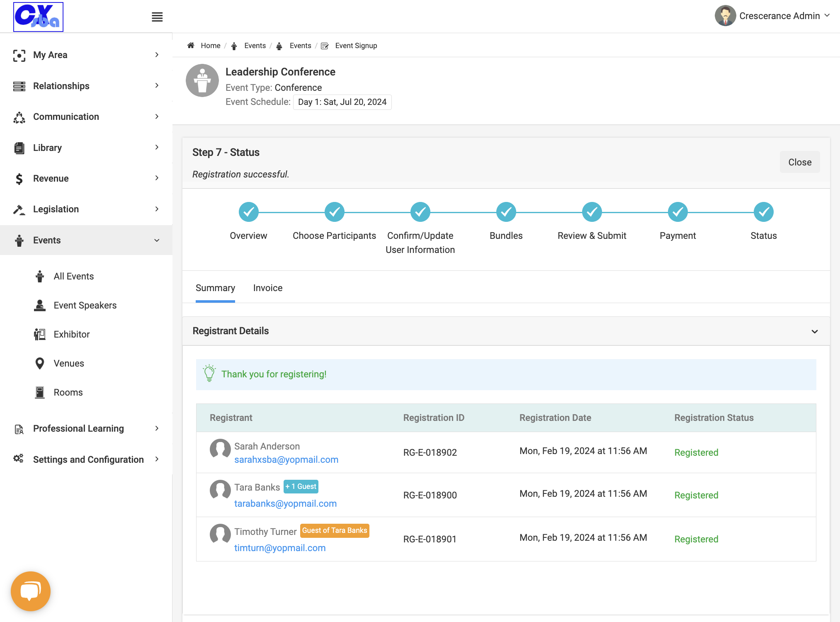
Task: Open the Crescerance Admin dropdown arrow
Action: tap(827, 15)
